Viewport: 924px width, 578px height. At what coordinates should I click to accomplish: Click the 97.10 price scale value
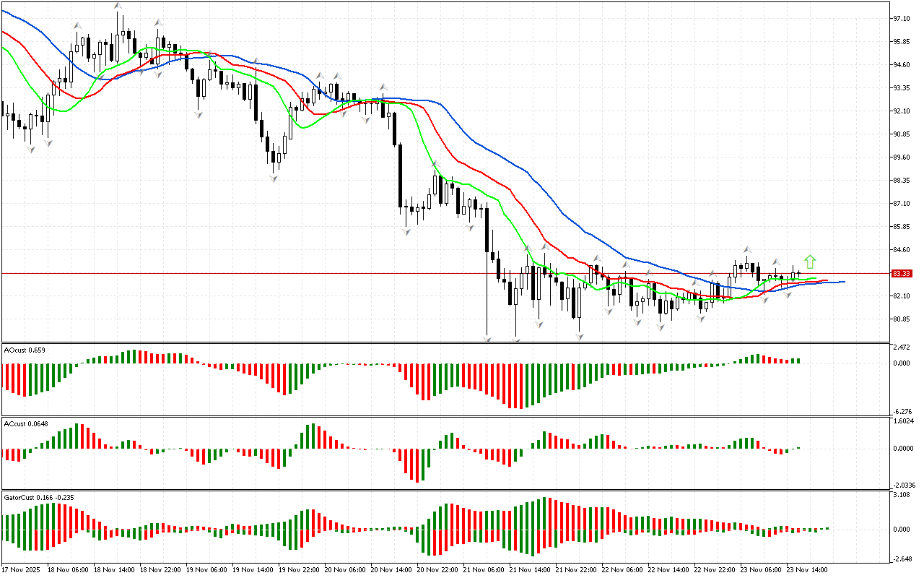903,18
